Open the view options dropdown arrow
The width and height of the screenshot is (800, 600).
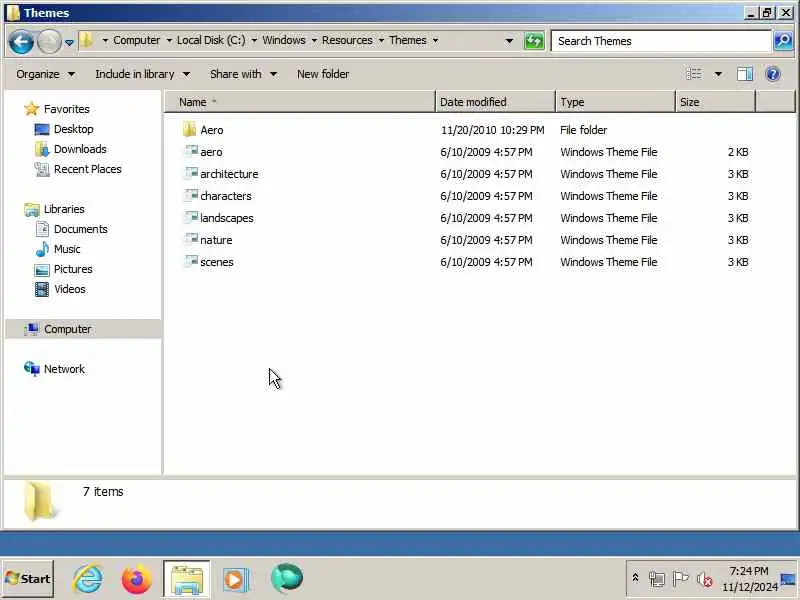(x=718, y=74)
